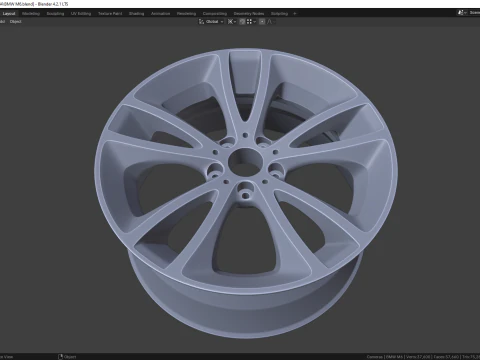Open the Compositing workspace tab
The width and height of the screenshot is (480, 360).
point(215,14)
